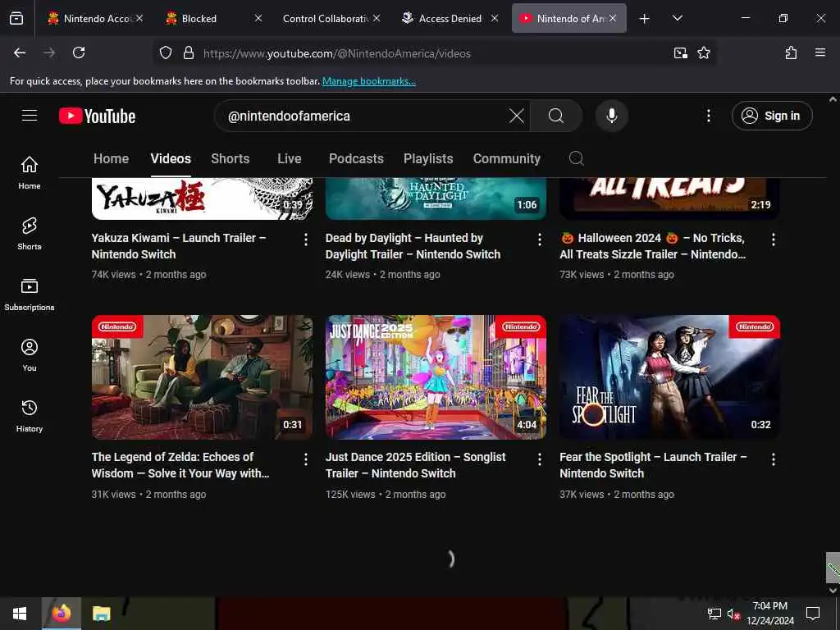Open Firefox View

pyautogui.click(x=16, y=18)
